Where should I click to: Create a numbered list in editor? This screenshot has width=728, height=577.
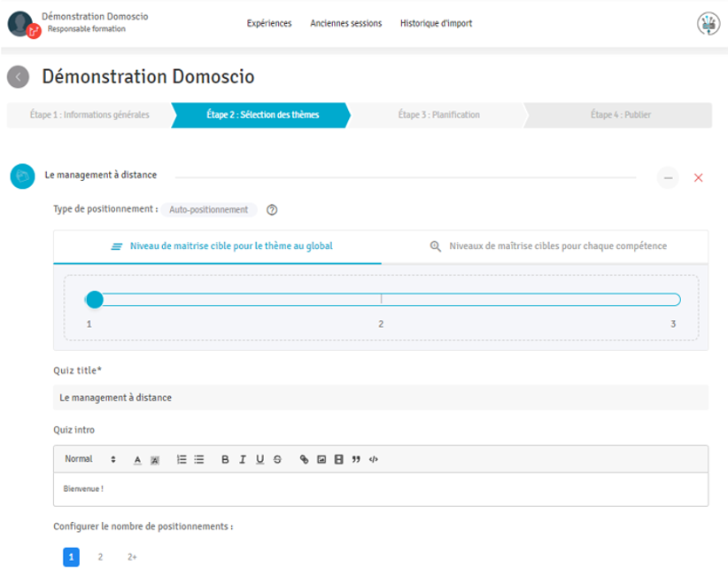[x=182, y=459]
